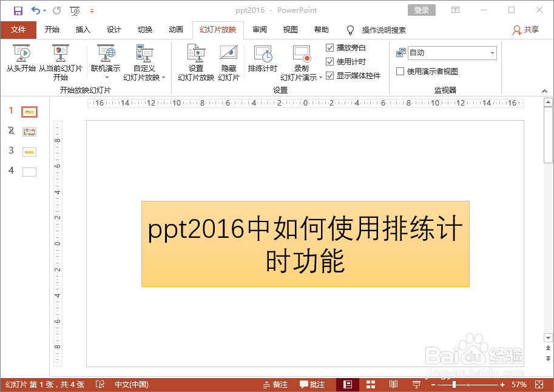Switch to Slide Sorter view icon
This screenshot has width=554, height=392.
pyautogui.click(x=371, y=384)
